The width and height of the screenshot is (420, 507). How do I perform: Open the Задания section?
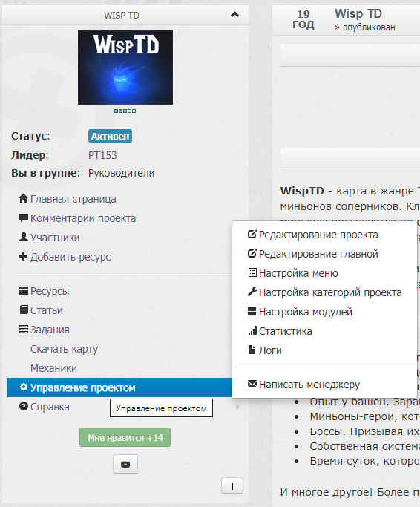pos(50,330)
